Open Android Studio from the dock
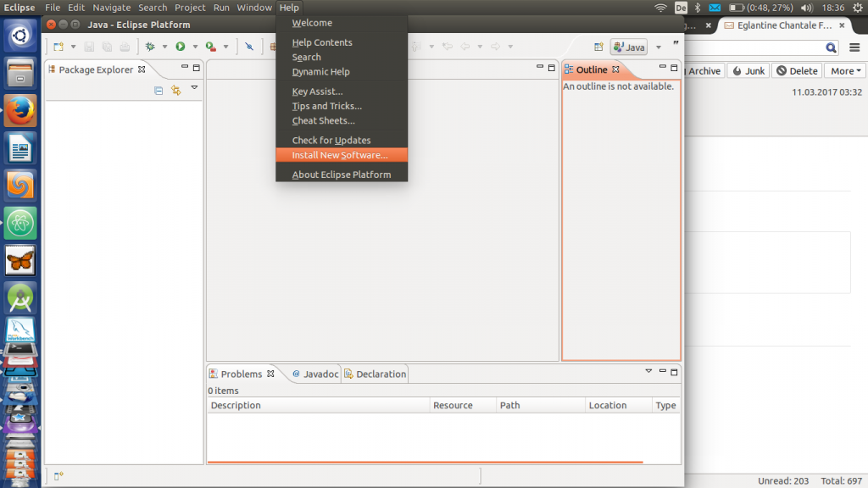Image resolution: width=868 pixels, height=488 pixels. point(20,298)
